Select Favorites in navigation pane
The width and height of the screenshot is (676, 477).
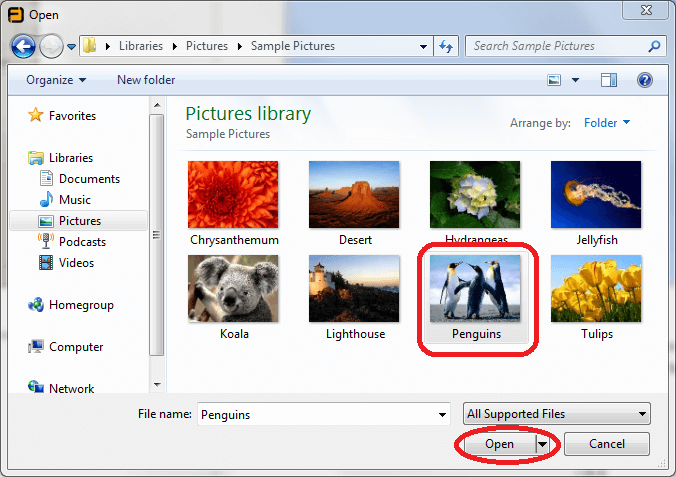[x=72, y=116]
